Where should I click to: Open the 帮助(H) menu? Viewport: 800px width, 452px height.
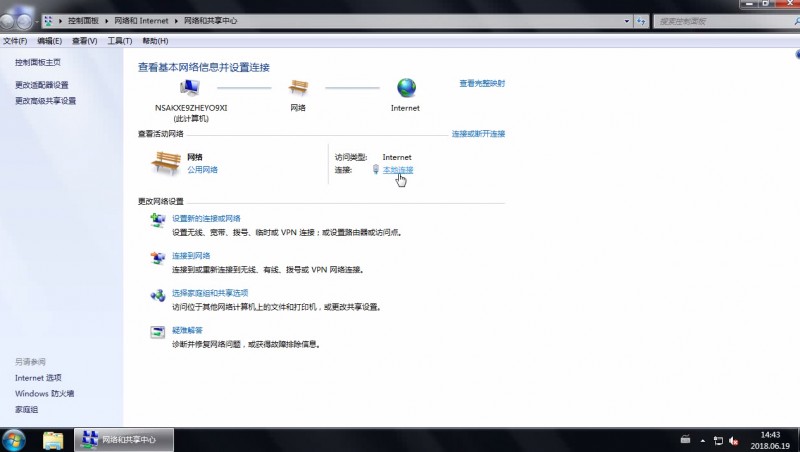pyautogui.click(x=155, y=41)
